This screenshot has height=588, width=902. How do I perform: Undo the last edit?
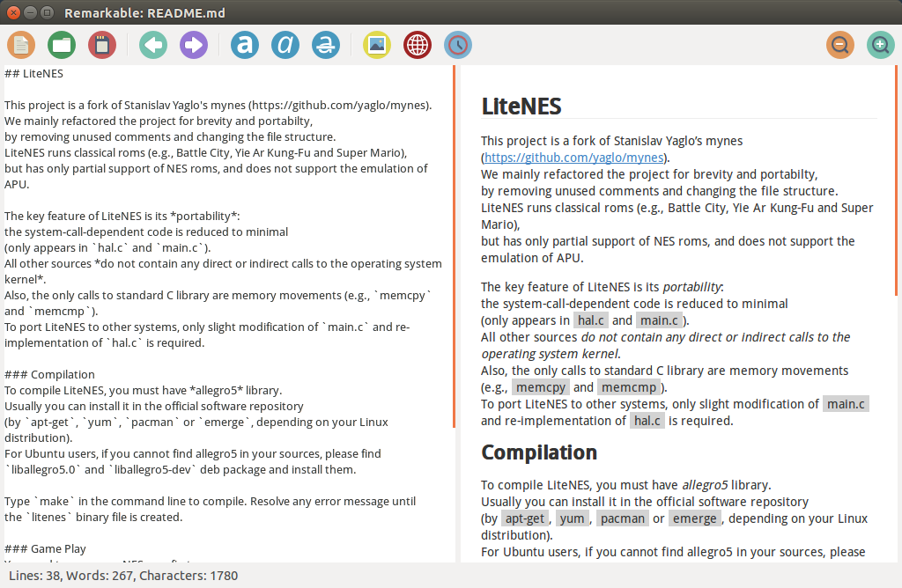152,45
